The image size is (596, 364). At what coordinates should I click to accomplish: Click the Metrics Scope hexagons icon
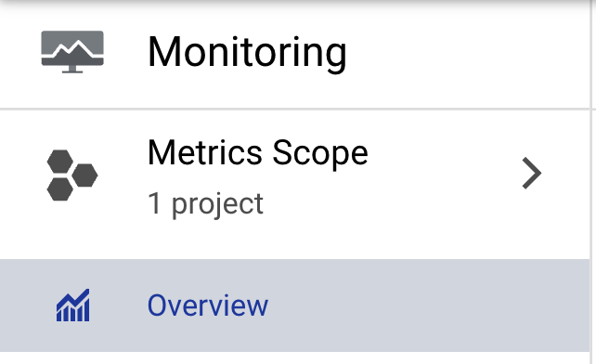click(x=72, y=175)
